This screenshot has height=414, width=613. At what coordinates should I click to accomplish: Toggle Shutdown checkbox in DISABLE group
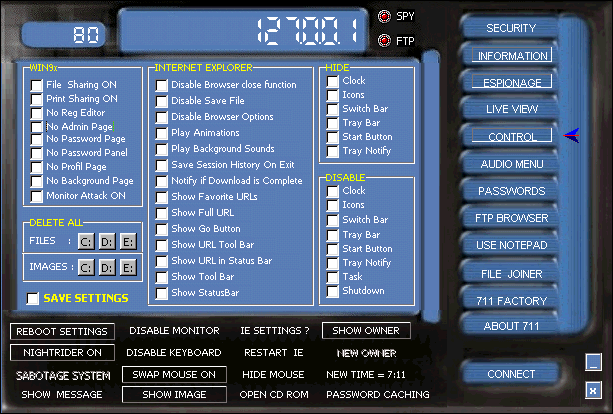pyautogui.click(x=333, y=291)
